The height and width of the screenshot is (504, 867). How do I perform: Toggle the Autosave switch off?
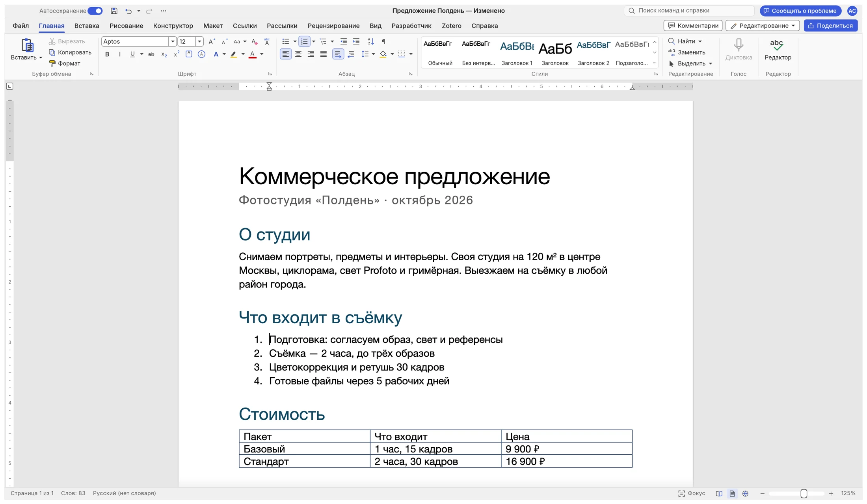point(95,11)
